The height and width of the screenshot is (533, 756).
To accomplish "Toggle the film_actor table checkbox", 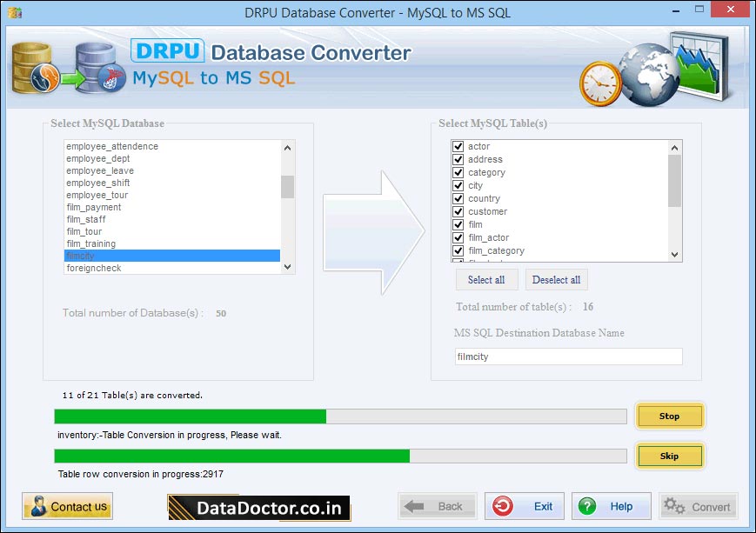I will point(458,237).
